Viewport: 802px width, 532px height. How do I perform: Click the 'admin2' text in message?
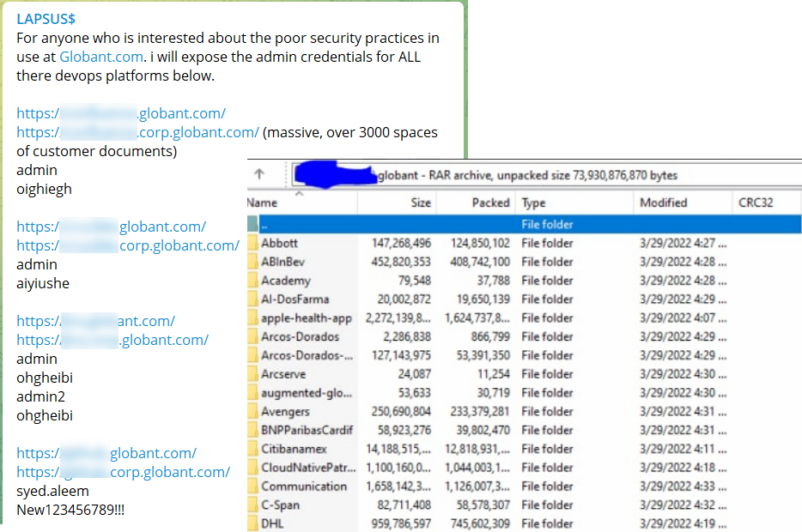[x=41, y=396]
